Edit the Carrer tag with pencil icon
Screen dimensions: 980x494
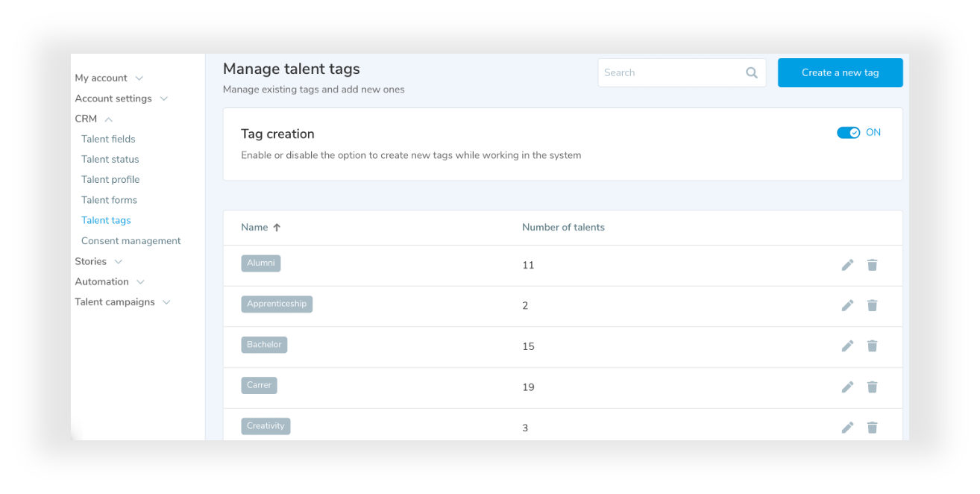coord(847,387)
